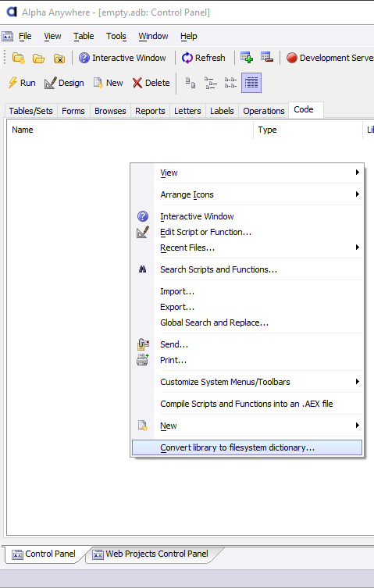This screenshot has height=588, width=374.
Task: Switch to the Reports tab
Action: click(150, 111)
